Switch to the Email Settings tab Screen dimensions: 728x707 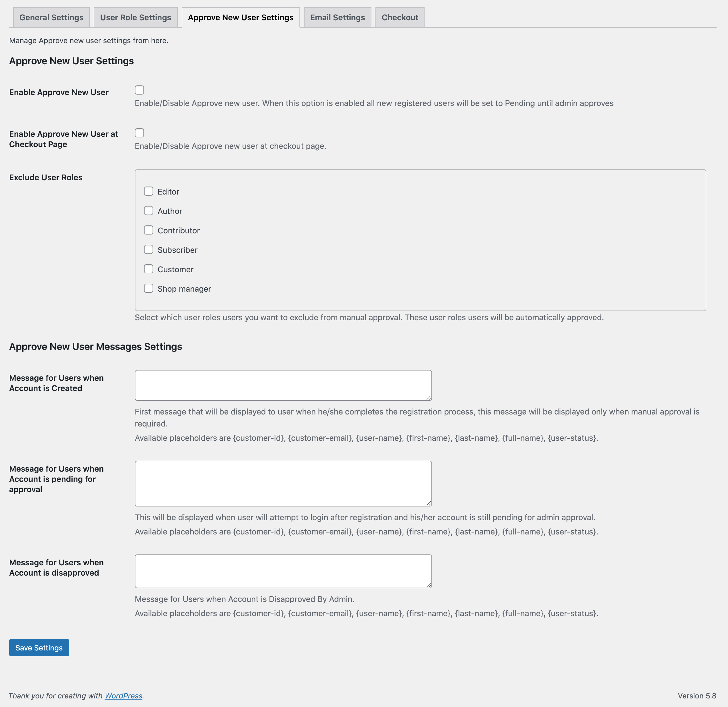tap(337, 17)
